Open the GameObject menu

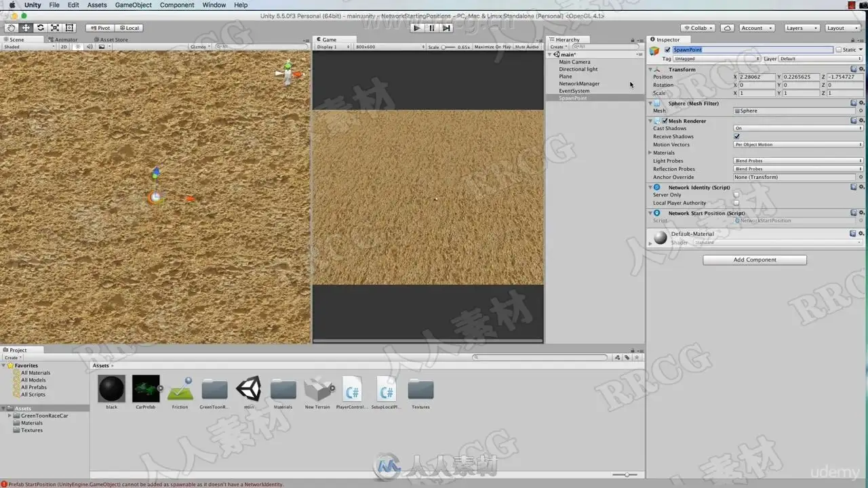pos(133,5)
